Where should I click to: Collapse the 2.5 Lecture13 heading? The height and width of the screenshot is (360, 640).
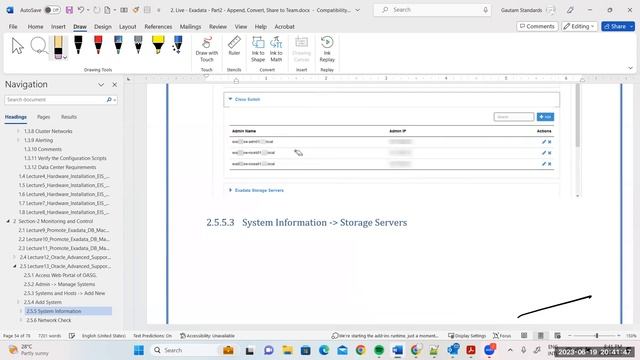(x=15, y=266)
